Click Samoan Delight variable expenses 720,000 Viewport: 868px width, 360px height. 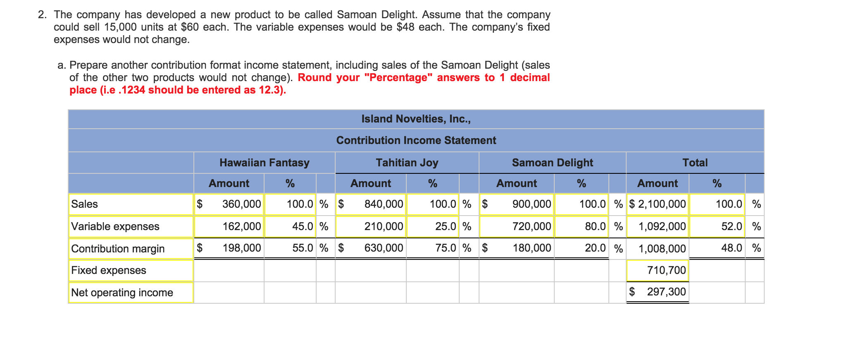pos(517,226)
